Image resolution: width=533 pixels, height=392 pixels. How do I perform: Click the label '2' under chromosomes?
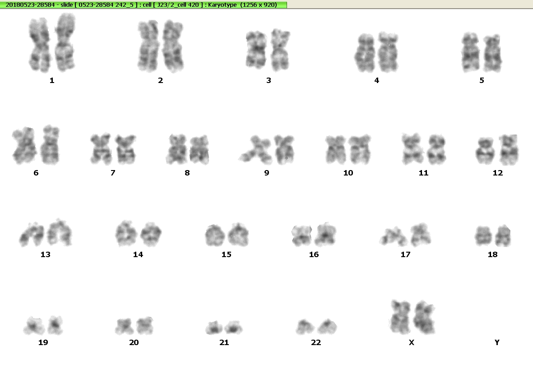pyautogui.click(x=161, y=80)
